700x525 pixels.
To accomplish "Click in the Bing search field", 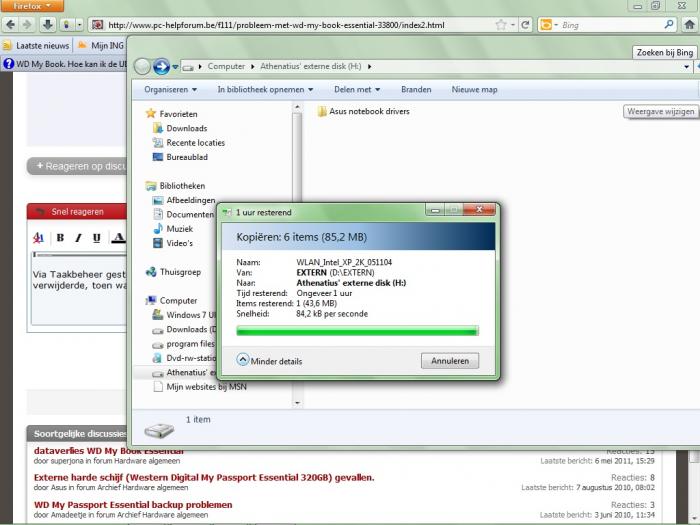I will (x=610, y=25).
